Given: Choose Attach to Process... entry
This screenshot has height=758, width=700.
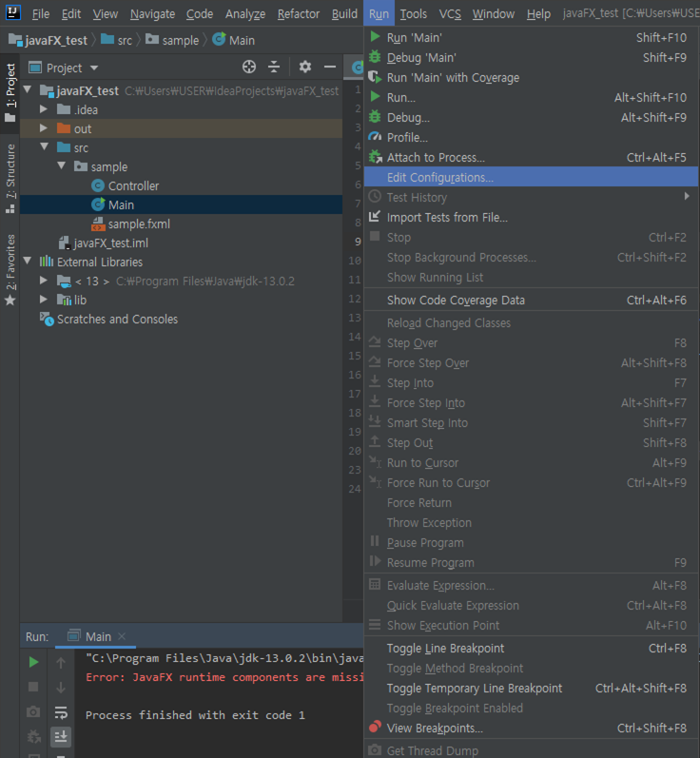Looking at the screenshot, I should coord(531,158).
